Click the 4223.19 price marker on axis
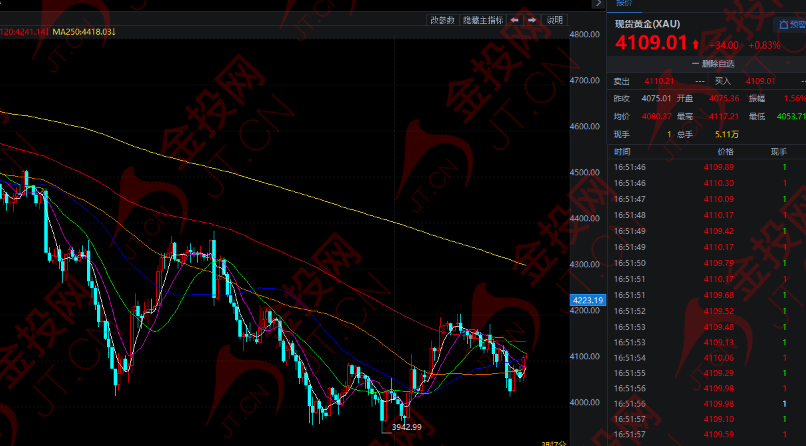 click(588, 300)
